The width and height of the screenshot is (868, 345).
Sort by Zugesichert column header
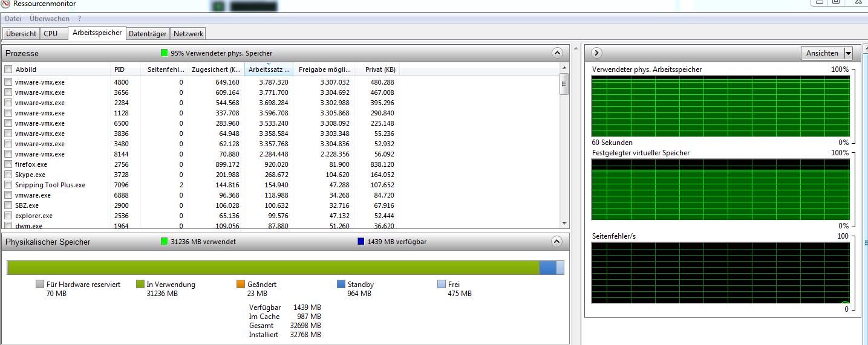pos(216,69)
